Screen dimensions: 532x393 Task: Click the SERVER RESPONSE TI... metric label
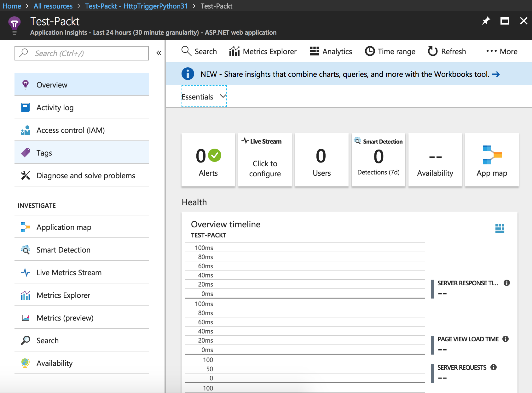click(468, 283)
